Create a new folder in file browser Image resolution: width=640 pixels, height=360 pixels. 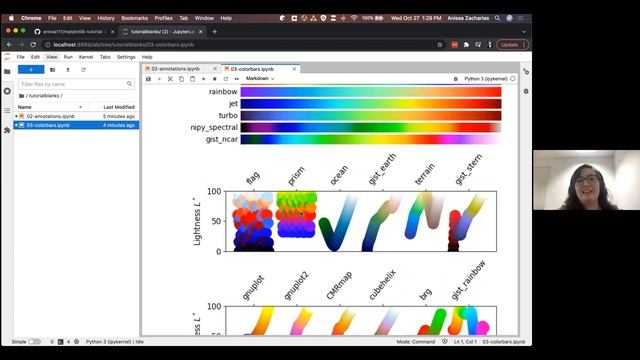(53, 70)
